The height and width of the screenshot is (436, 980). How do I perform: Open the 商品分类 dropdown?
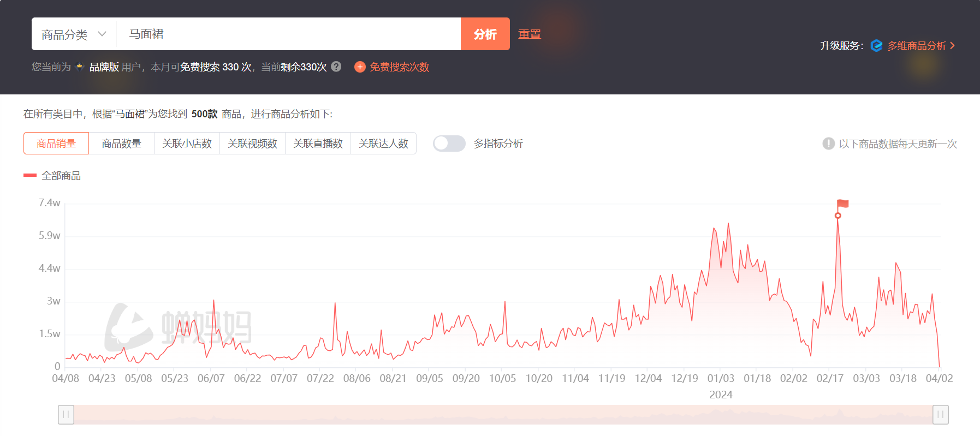point(74,34)
